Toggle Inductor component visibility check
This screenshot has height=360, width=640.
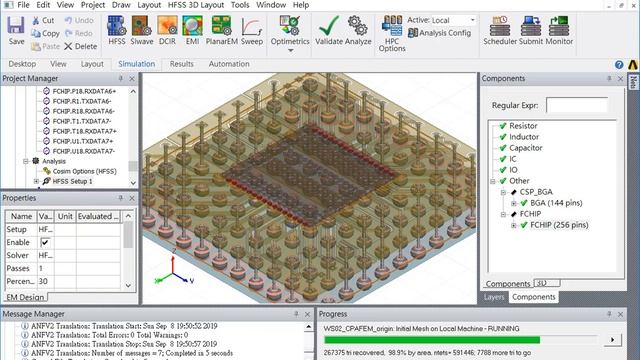click(x=503, y=137)
